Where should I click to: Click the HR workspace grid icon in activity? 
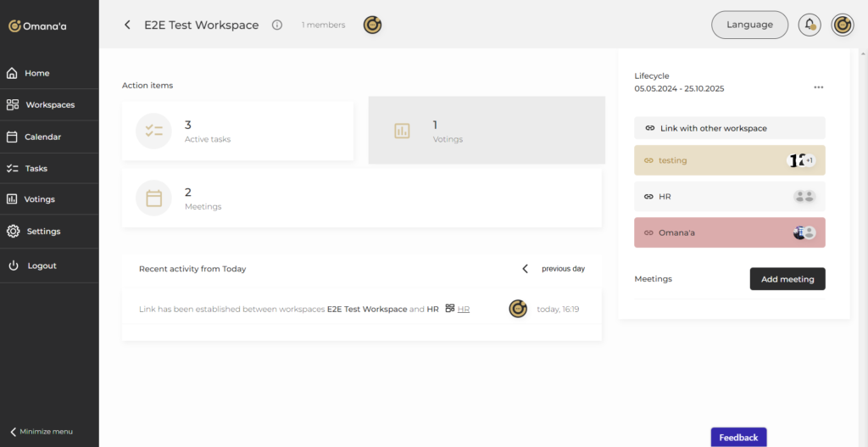tap(450, 309)
